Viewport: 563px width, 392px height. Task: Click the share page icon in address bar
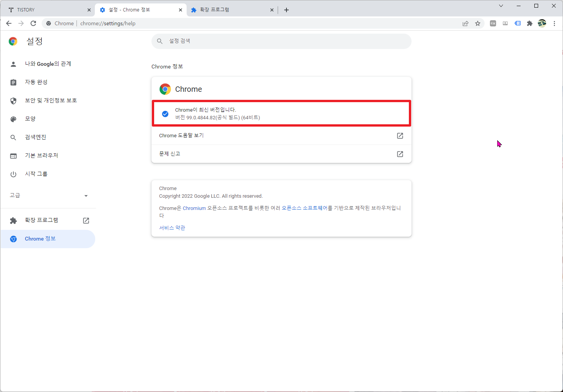(x=465, y=23)
